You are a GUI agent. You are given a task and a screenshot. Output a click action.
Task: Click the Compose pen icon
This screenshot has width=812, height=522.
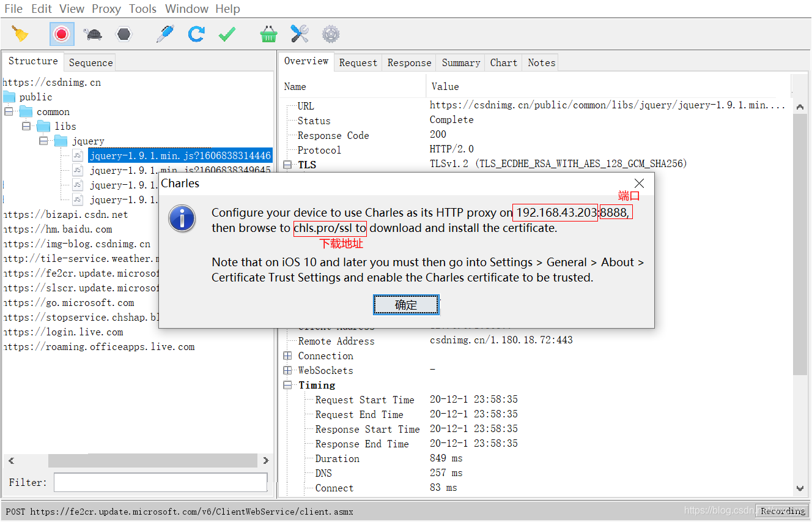tap(164, 34)
